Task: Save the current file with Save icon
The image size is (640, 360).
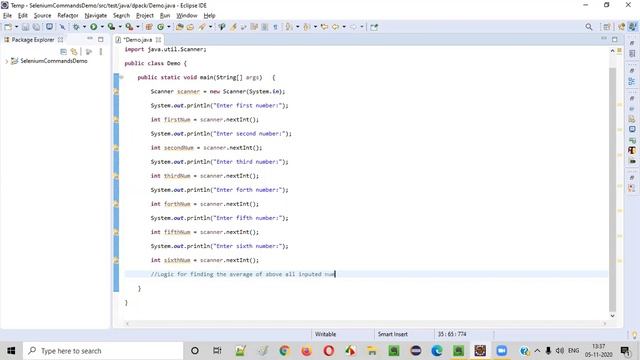Action: [26, 27]
